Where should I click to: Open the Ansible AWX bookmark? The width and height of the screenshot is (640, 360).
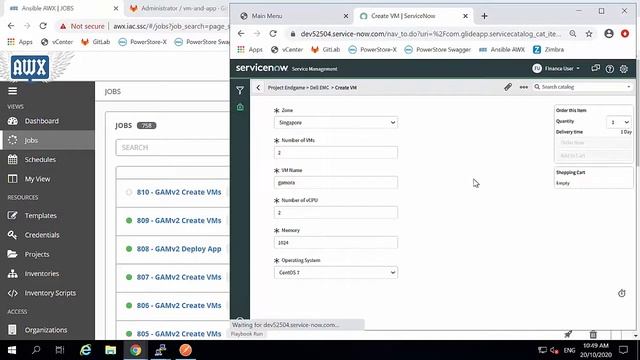point(502,49)
